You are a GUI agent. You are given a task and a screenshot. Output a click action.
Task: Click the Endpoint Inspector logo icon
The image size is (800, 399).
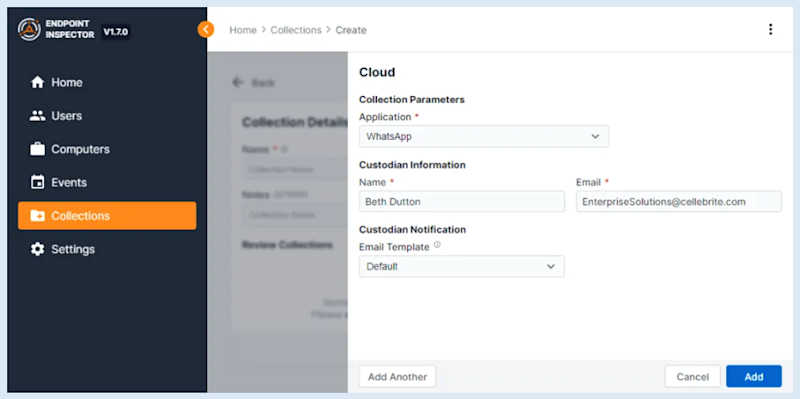[x=29, y=30]
